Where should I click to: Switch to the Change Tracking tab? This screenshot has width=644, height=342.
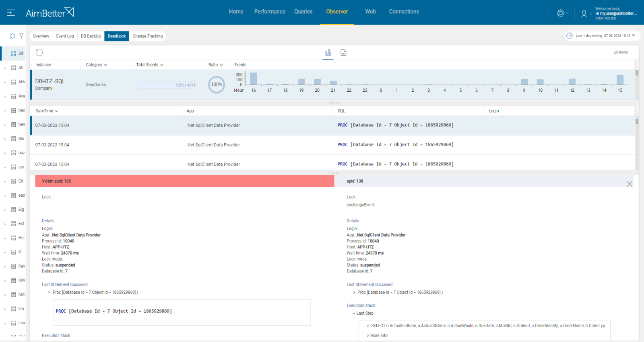148,36
